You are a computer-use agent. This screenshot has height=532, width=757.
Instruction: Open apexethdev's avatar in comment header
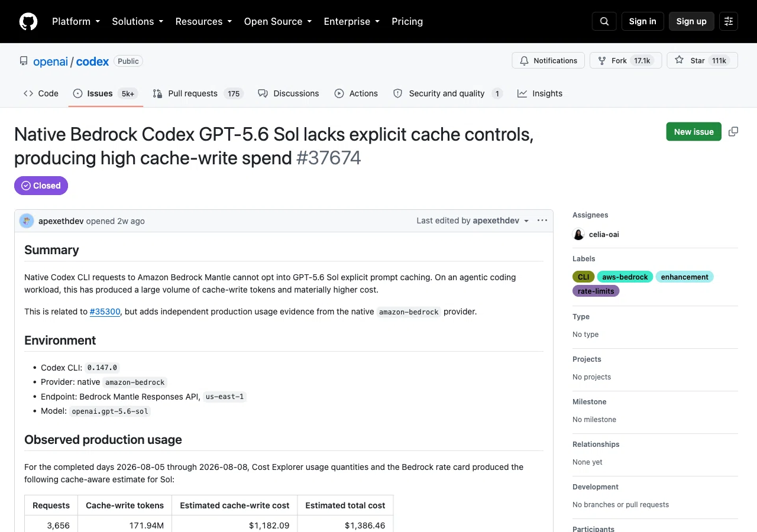(27, 221)
